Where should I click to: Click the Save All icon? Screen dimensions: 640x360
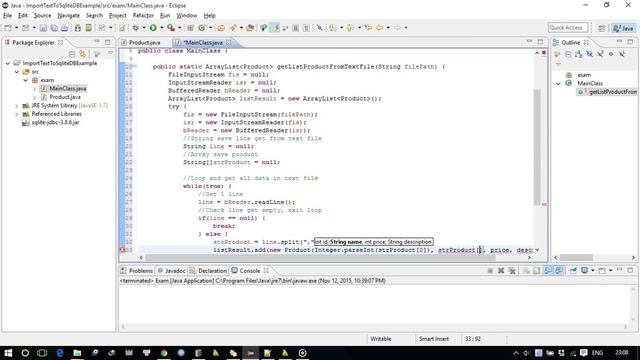pos(54,28)
